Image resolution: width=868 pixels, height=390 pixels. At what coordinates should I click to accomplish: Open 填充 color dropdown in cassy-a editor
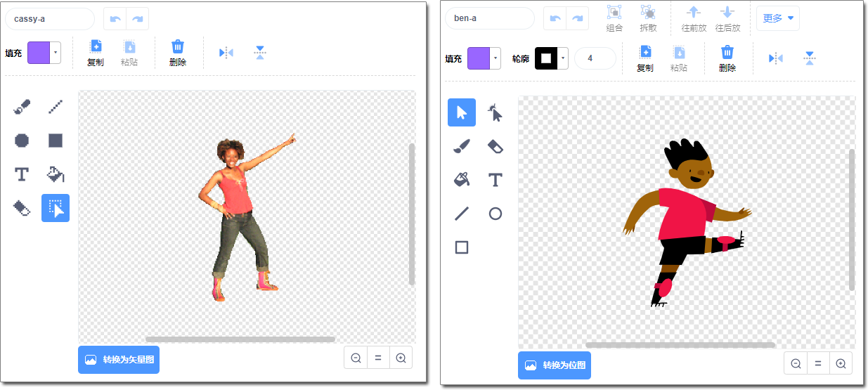[x=56, y=53]
